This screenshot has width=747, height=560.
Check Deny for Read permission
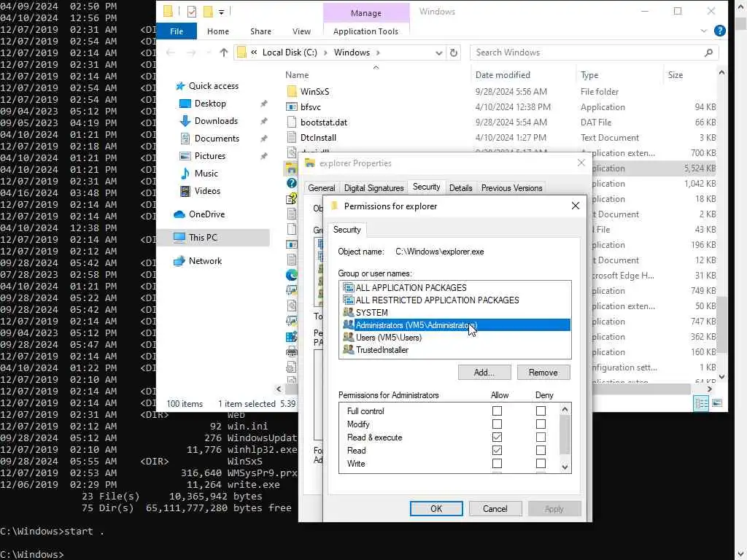(x=541, y=450)
